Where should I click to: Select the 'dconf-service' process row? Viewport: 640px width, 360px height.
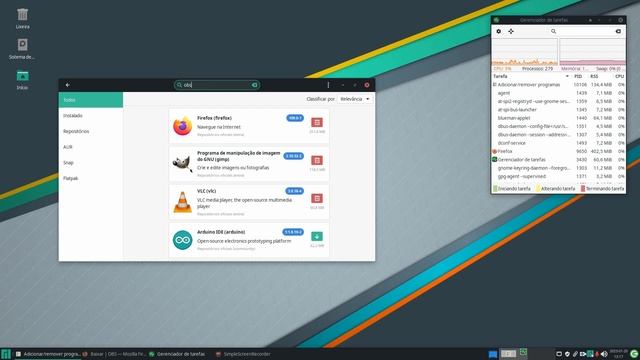(558, 143)
